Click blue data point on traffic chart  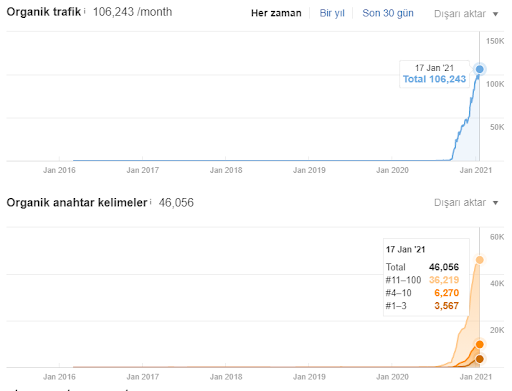coord(479,69)
